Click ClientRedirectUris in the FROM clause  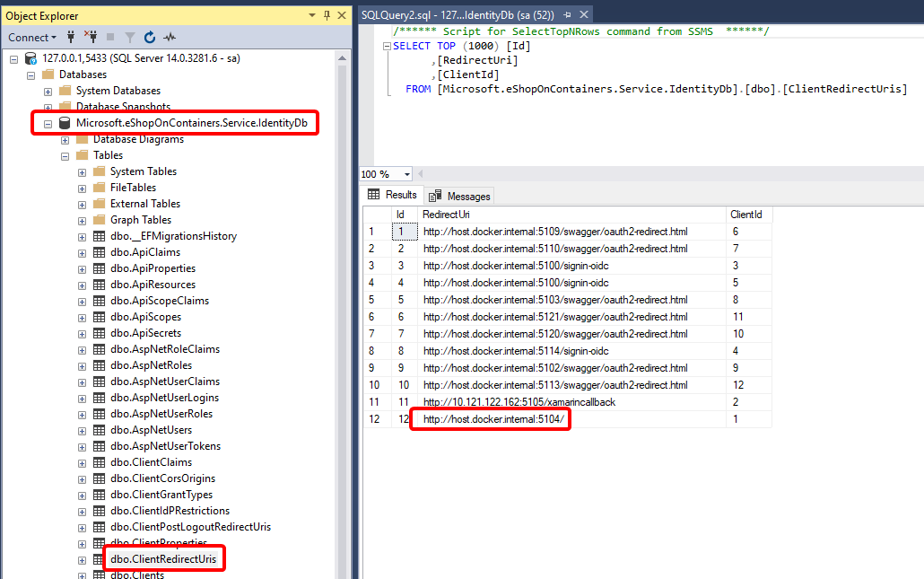click(845, 89)
